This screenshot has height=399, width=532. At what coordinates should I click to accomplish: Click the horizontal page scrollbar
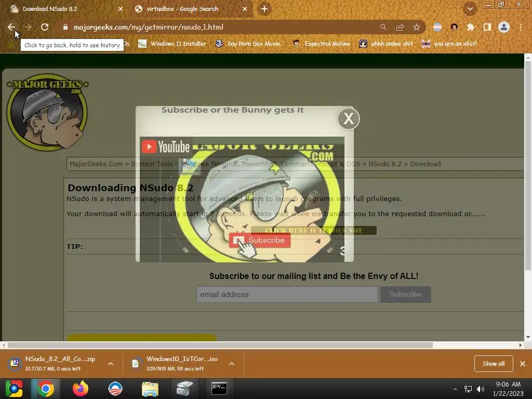(220, 345)
